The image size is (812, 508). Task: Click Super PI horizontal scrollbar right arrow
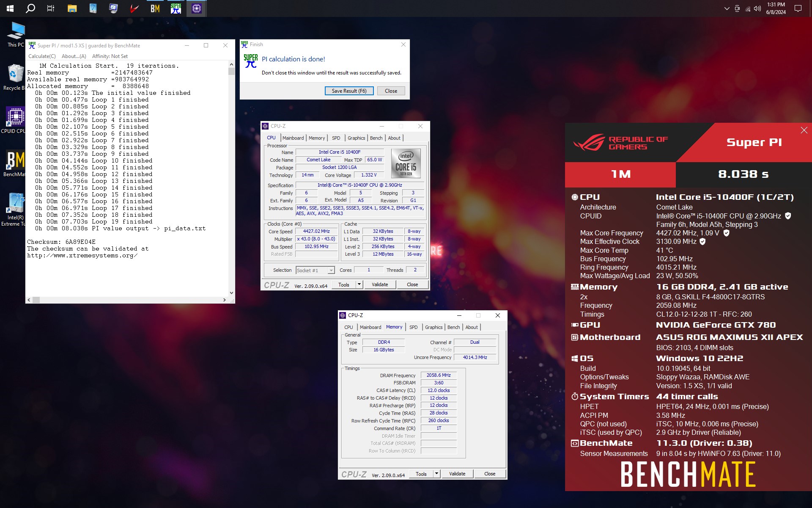pyautogui.click(x=225, y=300)
